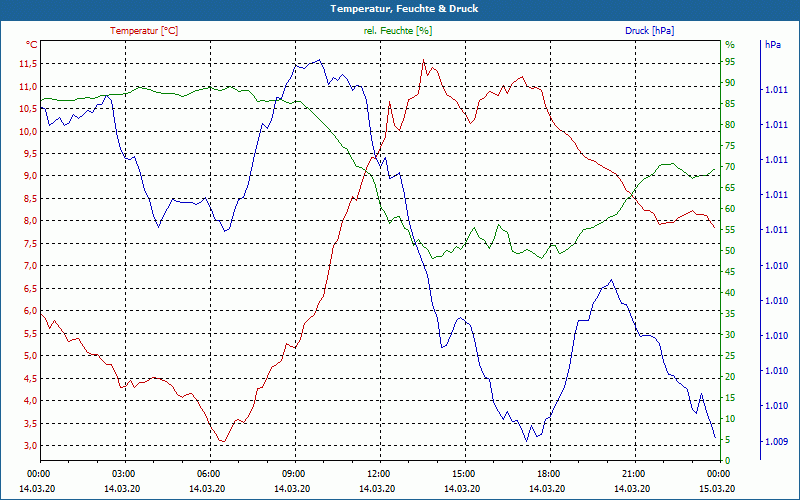Viewport: 800px width, 500px height.
Task: Click the "65" humidity axis value
Action: click(x=730, y=188)
